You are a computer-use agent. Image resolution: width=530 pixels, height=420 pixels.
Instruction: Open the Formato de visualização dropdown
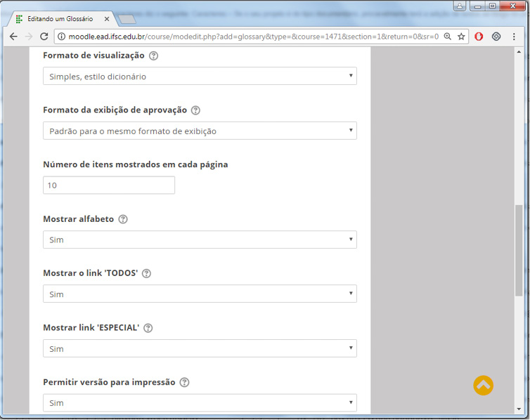pos(200,76)
